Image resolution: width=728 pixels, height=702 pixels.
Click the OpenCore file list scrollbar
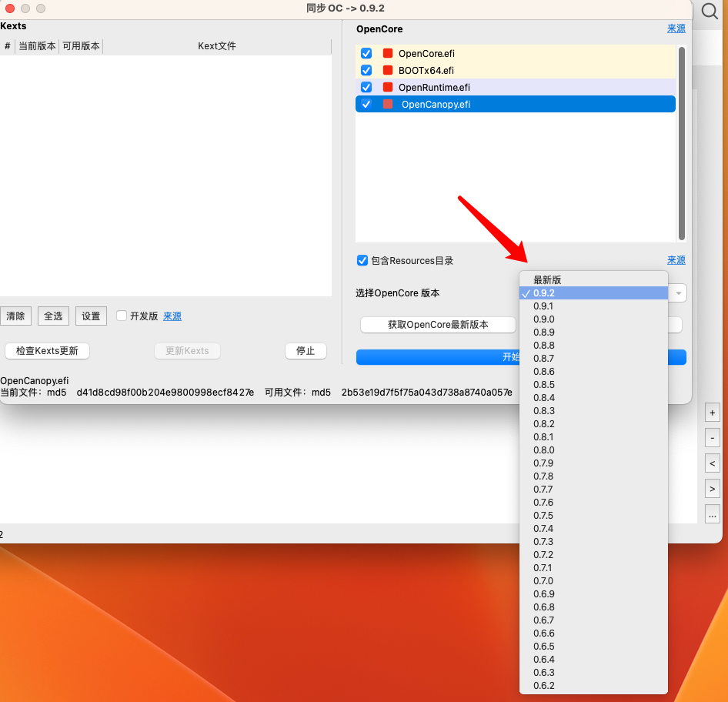pos(682,143)
